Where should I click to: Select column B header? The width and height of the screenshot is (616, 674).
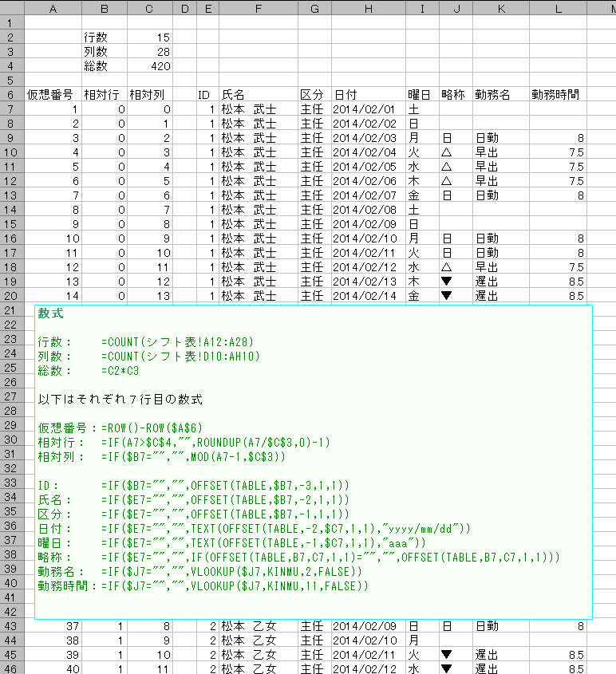[105, 8]
